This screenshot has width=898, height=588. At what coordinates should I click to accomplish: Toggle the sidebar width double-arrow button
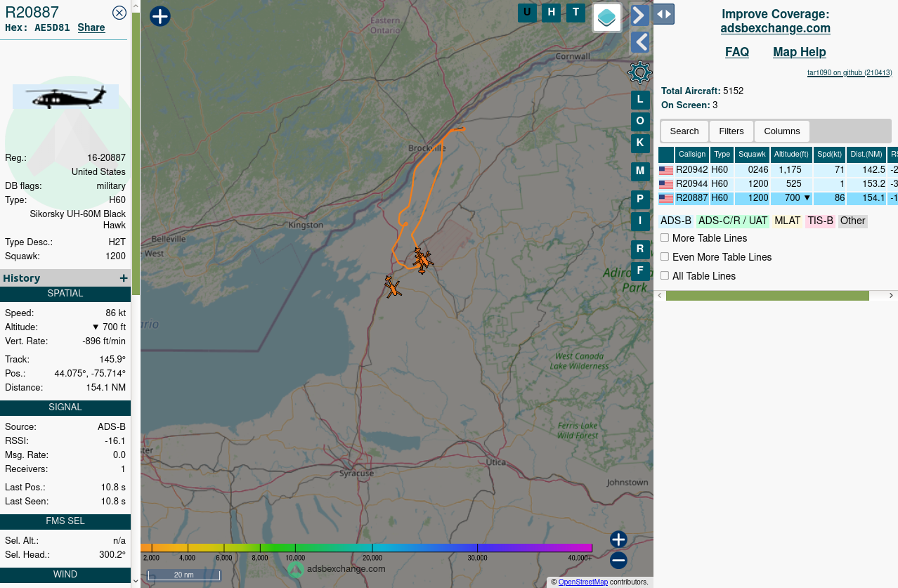point(663,13)
